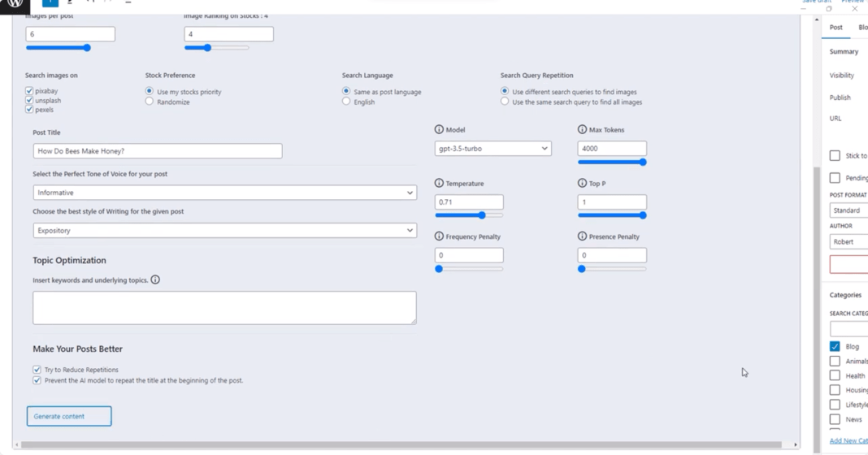
Task: Click the Model info icon
Action: pos(439,130)
